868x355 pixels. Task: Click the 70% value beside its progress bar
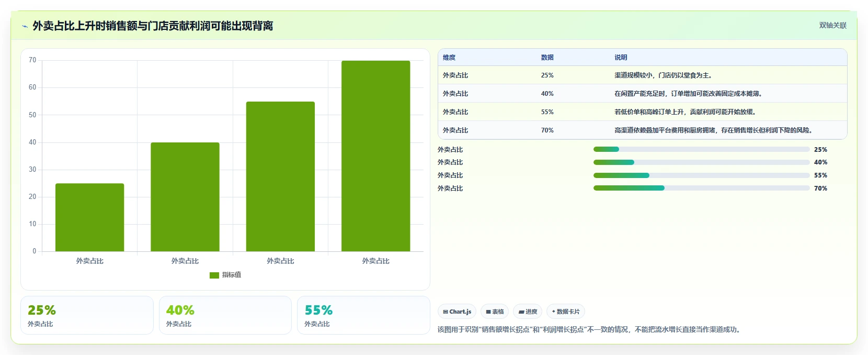(x=820, y=188)
